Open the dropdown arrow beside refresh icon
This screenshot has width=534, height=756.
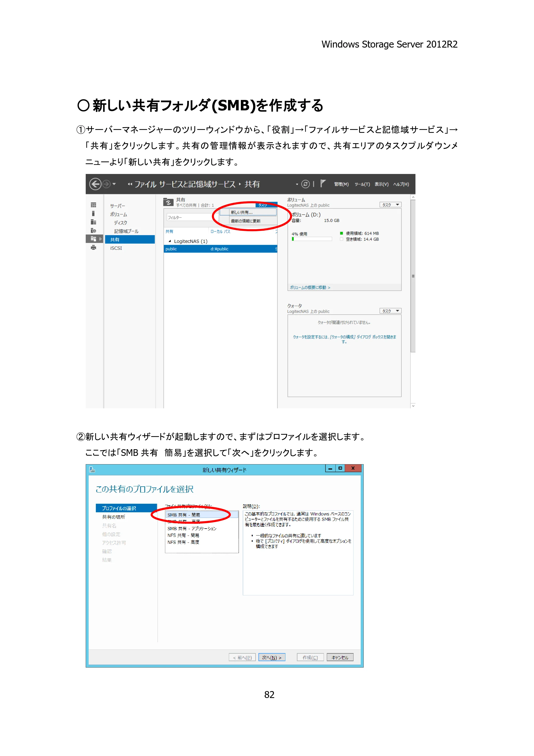[297, 184]
